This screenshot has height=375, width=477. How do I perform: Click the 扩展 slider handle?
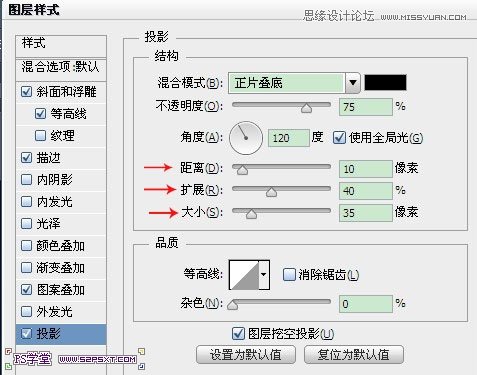click(271, 192)
